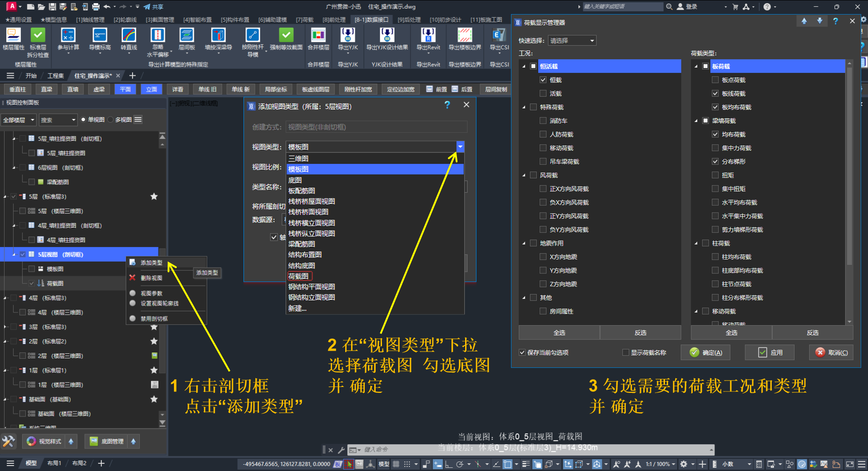This screenshot has width=868, height=471.
Task: Click the keyword search field in title bar
Action: pos(623,6)
